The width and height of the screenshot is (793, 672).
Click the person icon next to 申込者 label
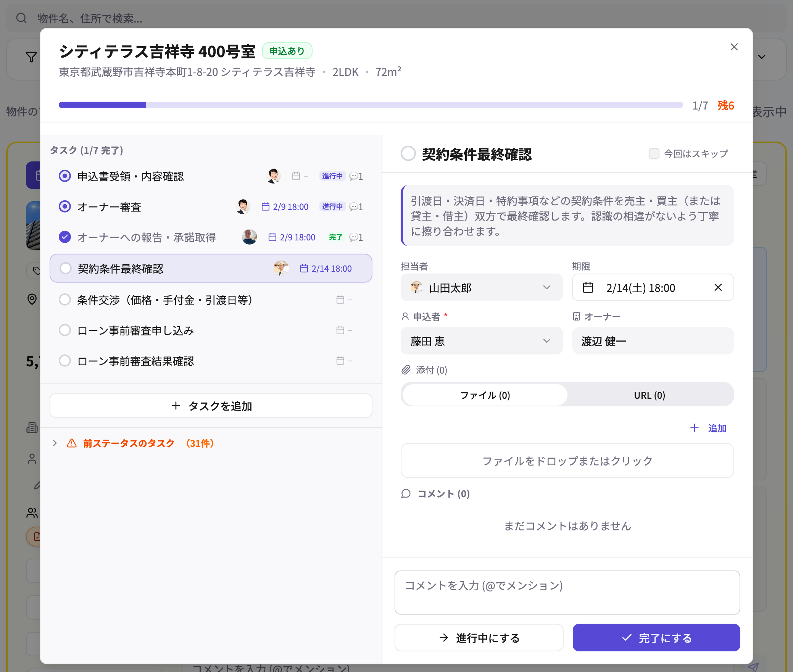pyautogui.click(x=405, y=316)
